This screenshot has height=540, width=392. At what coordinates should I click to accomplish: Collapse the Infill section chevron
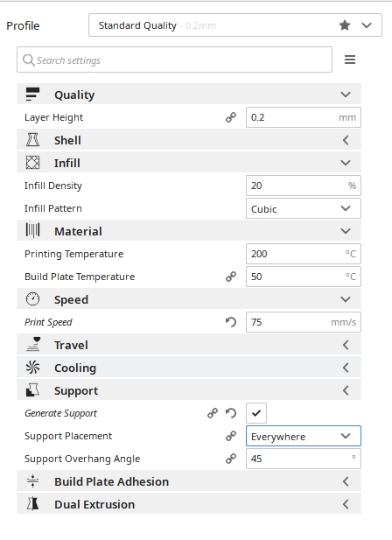(346, 163)
